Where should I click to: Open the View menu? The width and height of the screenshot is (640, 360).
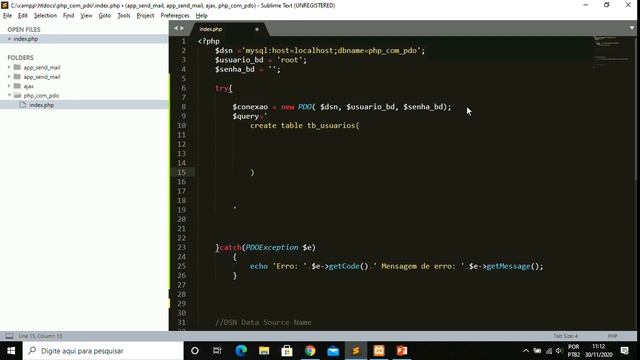pyautogui.click(x=86, y=16)
